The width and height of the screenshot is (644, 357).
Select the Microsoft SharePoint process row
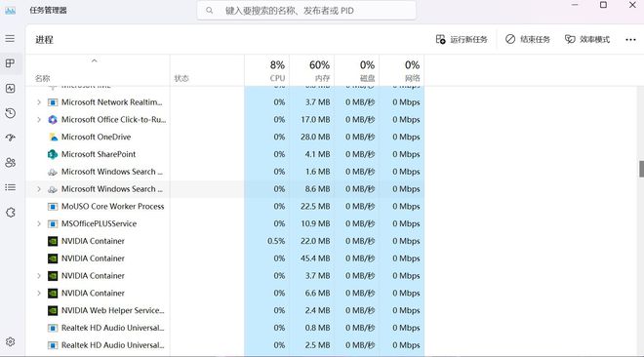point(225,154)
